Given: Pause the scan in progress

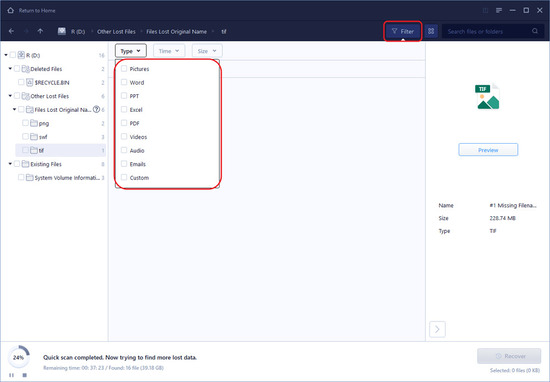Looking at the screenshot, I should [x=12, y=375].
